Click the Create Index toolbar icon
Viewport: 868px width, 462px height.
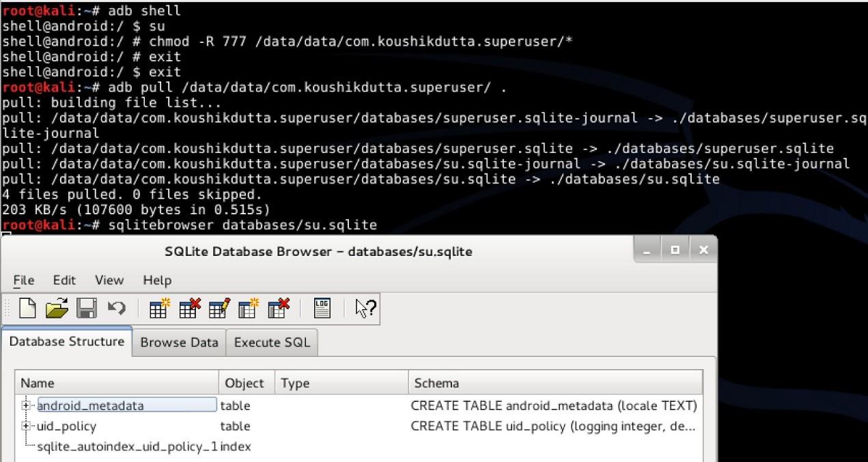coord(249,308)
